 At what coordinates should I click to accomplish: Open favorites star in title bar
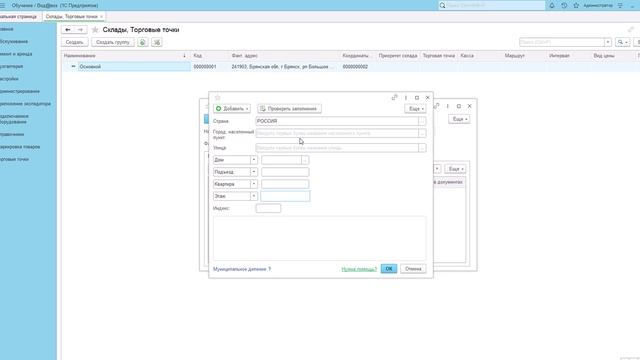point(576,5)
